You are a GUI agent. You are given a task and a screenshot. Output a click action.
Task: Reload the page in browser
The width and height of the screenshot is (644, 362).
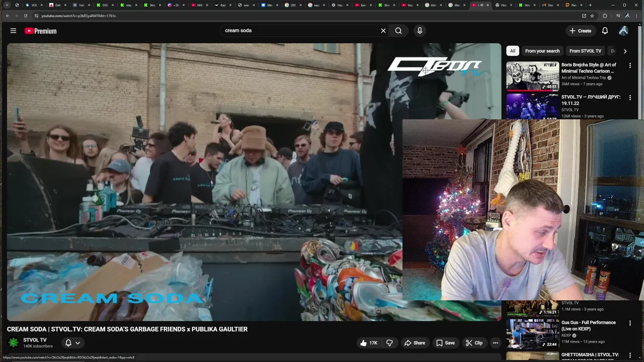[x=25, y=16]
